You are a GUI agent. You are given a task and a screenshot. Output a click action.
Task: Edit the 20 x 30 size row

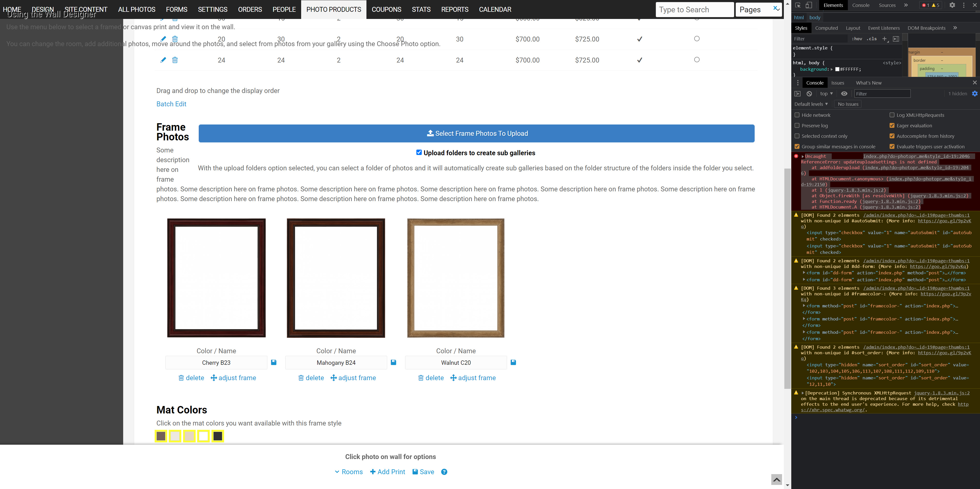click(163, 39)
